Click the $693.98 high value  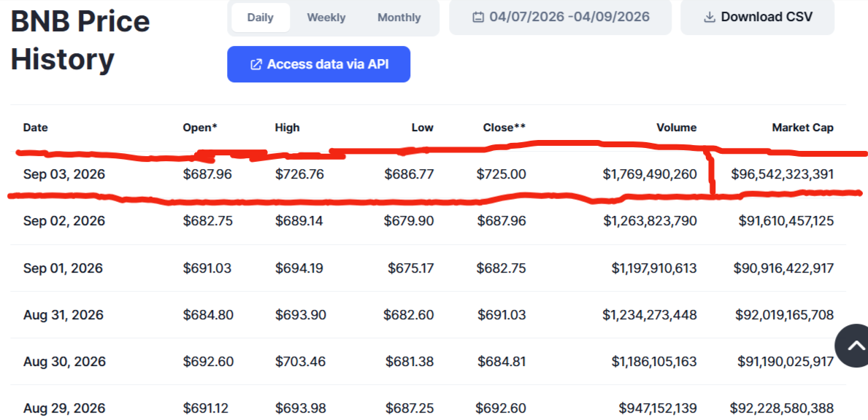click(x=301, y=408)
